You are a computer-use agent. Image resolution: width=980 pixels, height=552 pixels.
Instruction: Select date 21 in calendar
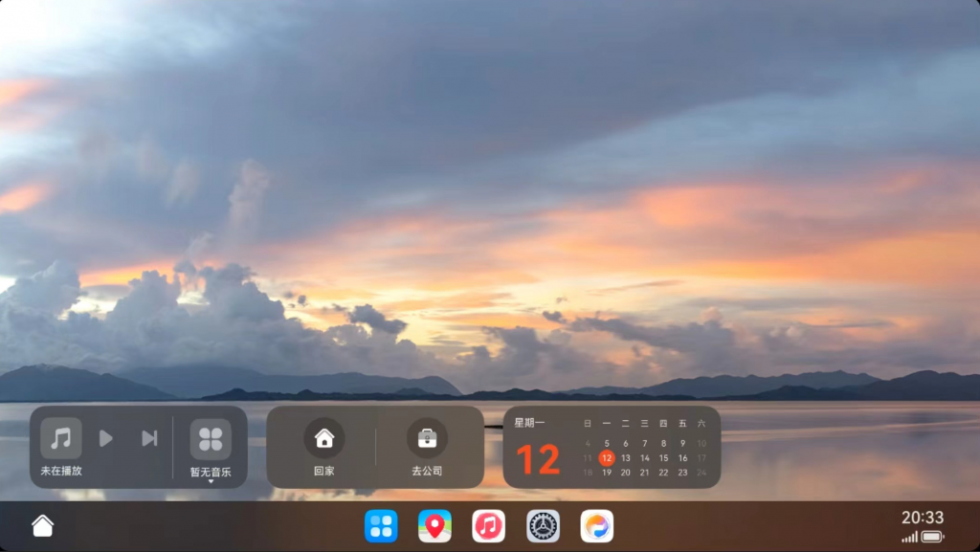coord(644,473)
